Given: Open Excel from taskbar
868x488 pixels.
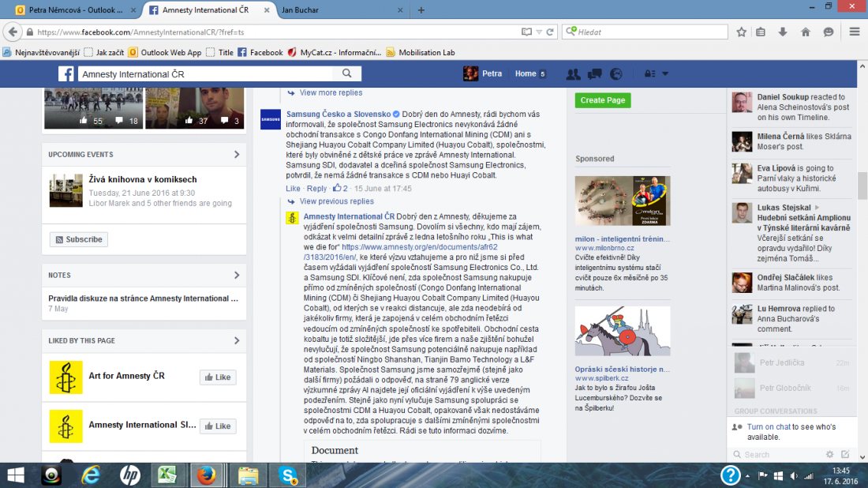Looking at the screenshot, I should (x=167, y=476).
